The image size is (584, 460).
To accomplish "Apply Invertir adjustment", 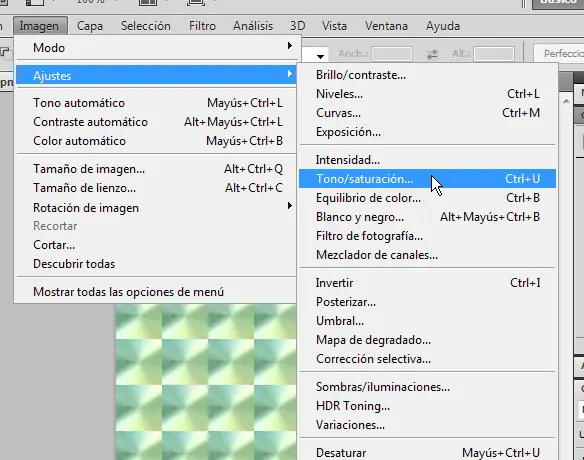I will pos(427,283).
